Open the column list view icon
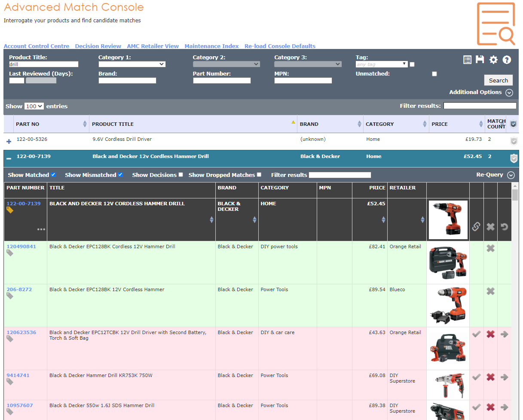 (x=468, y=60)
